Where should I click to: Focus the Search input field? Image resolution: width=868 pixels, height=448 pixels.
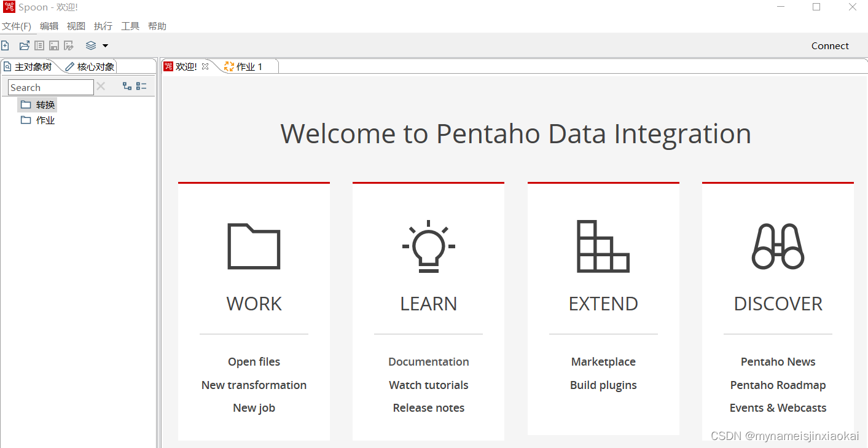coord(51,87)
